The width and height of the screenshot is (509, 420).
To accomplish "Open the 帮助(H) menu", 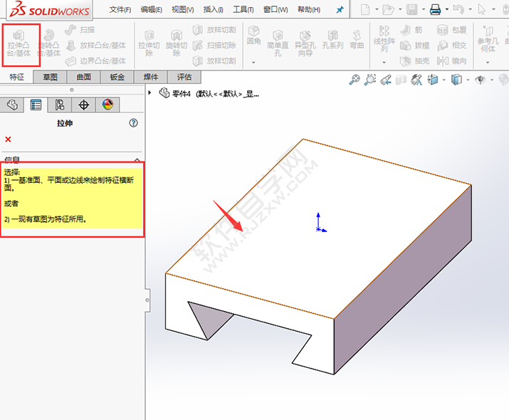I will click(x=309, y=10).
